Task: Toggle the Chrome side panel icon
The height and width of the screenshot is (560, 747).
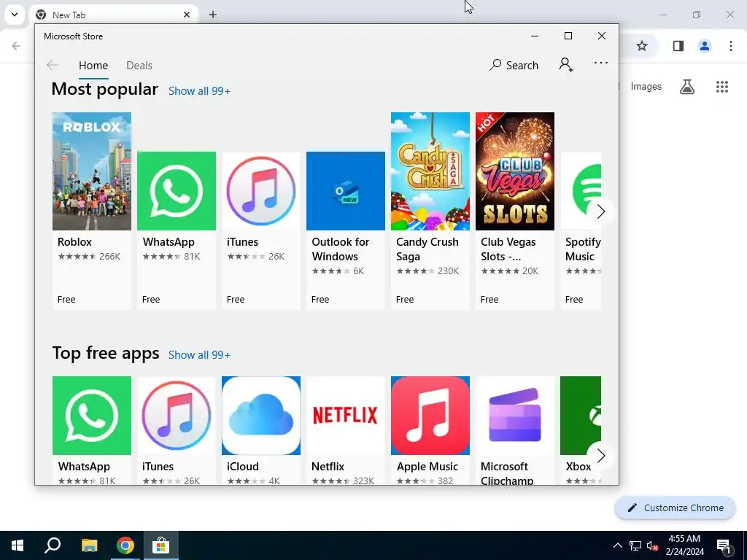Action: (678, 46)
